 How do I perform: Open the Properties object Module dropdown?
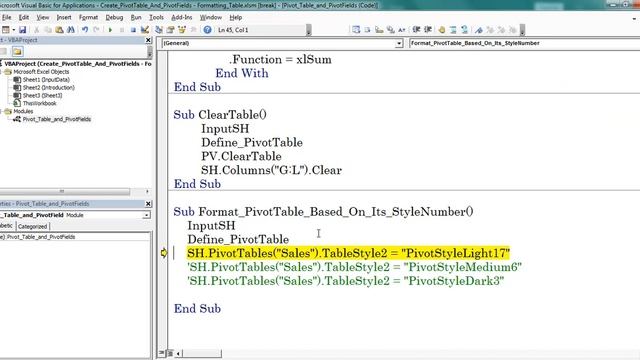(x=146, y=215)
